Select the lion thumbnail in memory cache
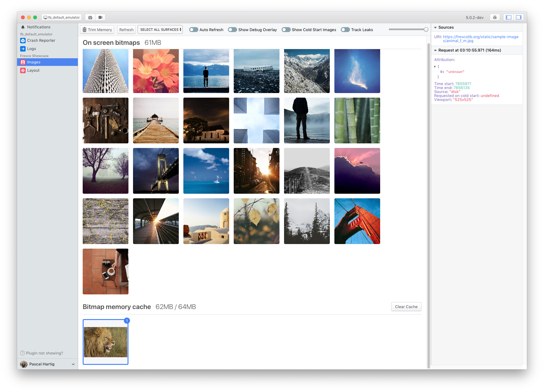 (105, 341)
